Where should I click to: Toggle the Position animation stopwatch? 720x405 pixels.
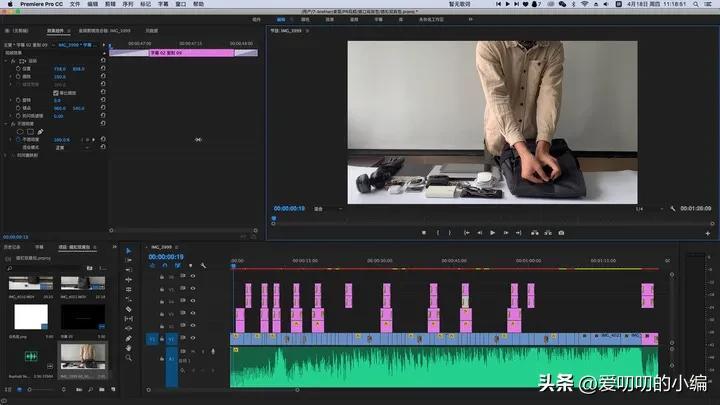tap(18, 68)
